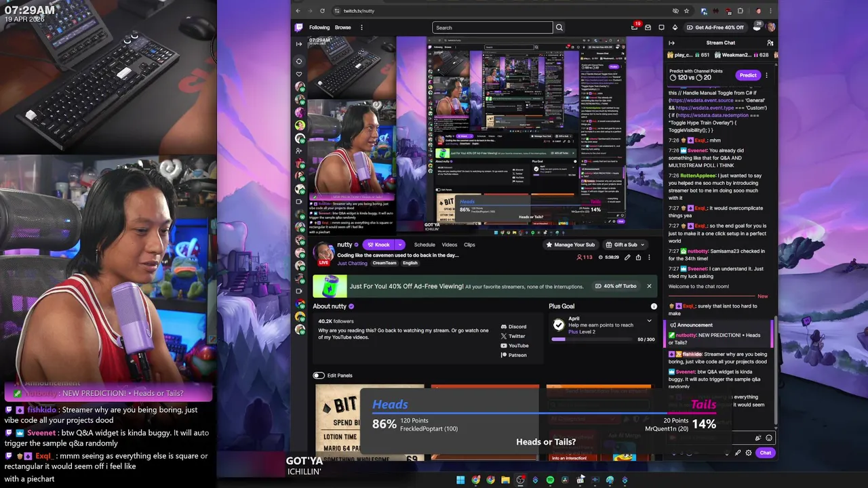Send message with the Chat button
Viewport: 868px width, 488px height.
click(765, 453)
